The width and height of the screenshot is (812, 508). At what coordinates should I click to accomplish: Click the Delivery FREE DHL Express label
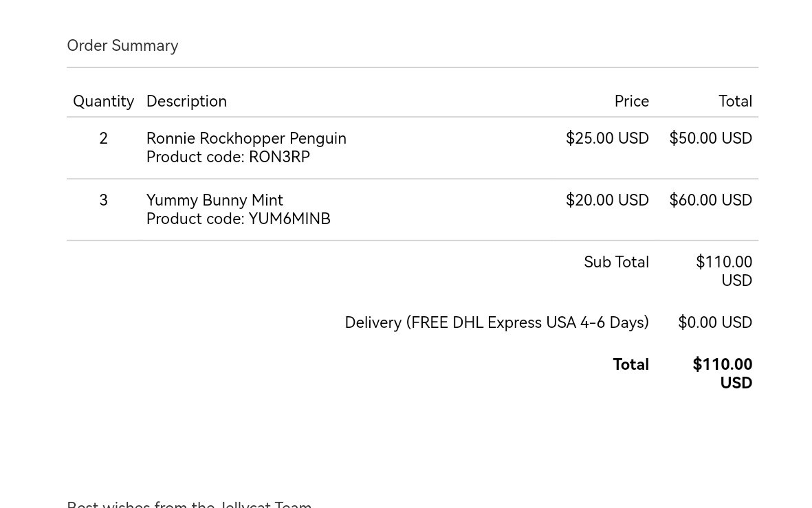tap(496, 322)
